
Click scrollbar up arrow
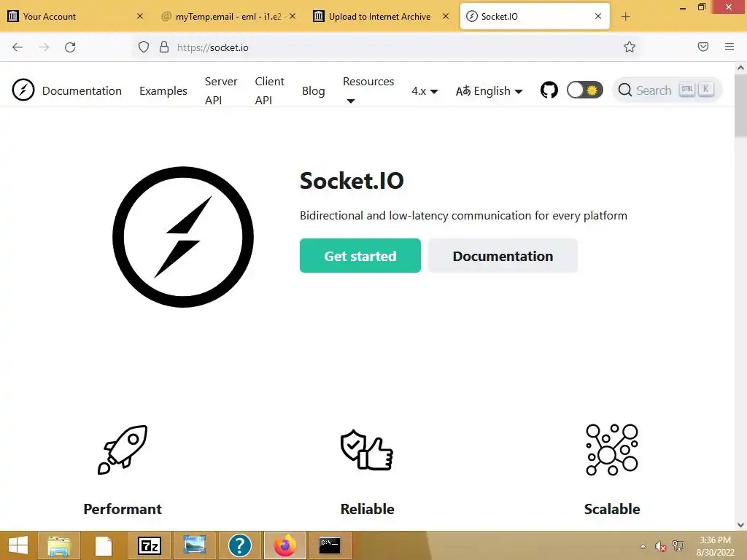[740, 68]
